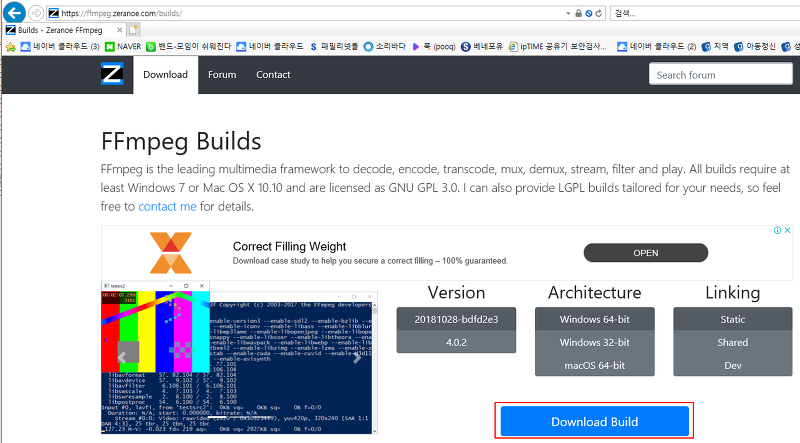Click the Correct Filling Weight ad title
Image resolution: width=800 pixels, height=443 pixels.
point(289,247)
